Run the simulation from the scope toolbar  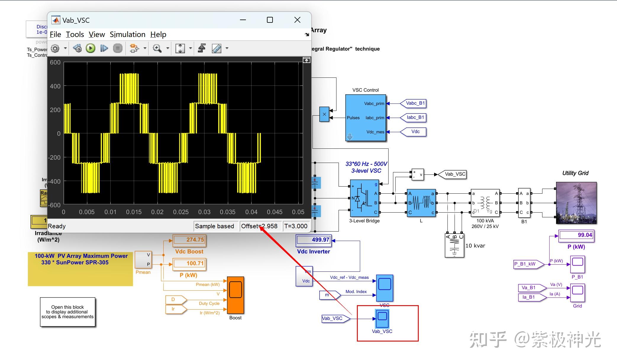pyautogui.click(x=90, y=48)
